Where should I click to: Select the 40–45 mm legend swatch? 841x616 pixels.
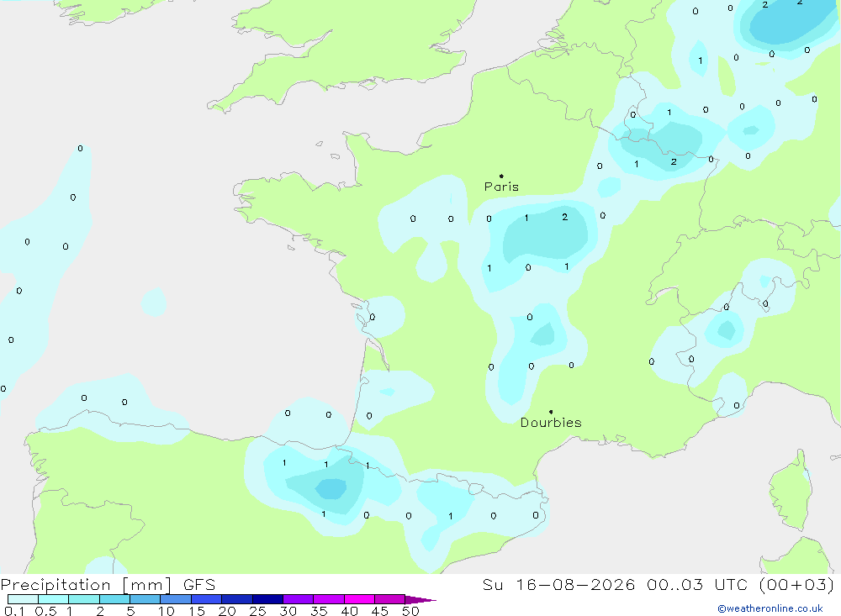click(359, 599)
